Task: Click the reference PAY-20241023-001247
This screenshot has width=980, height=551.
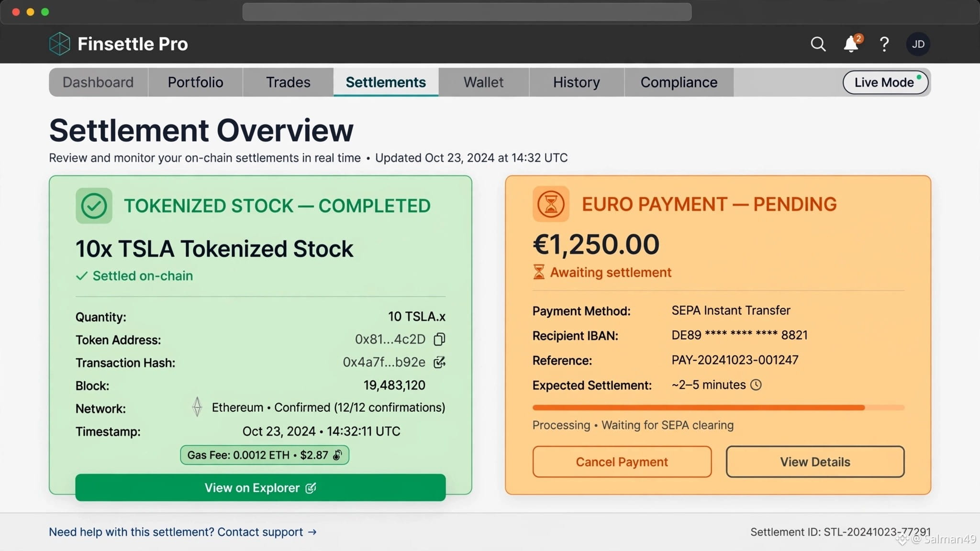Action: pyautogui.click(x=735, y=360)
